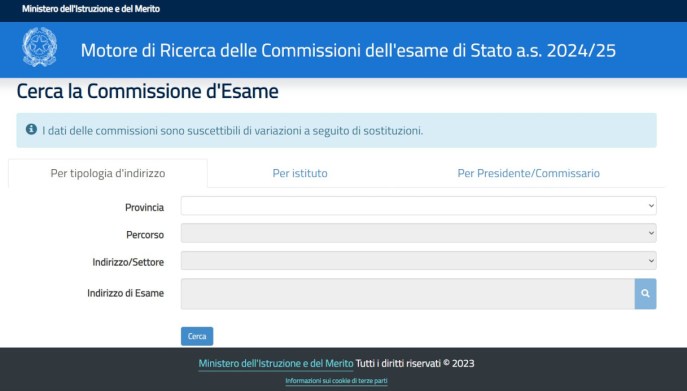The height and width of the screenshot is (391, 687).
Task: Click the magnifier search icon beside Indirizzo di Esame
Action: [645, 294]
